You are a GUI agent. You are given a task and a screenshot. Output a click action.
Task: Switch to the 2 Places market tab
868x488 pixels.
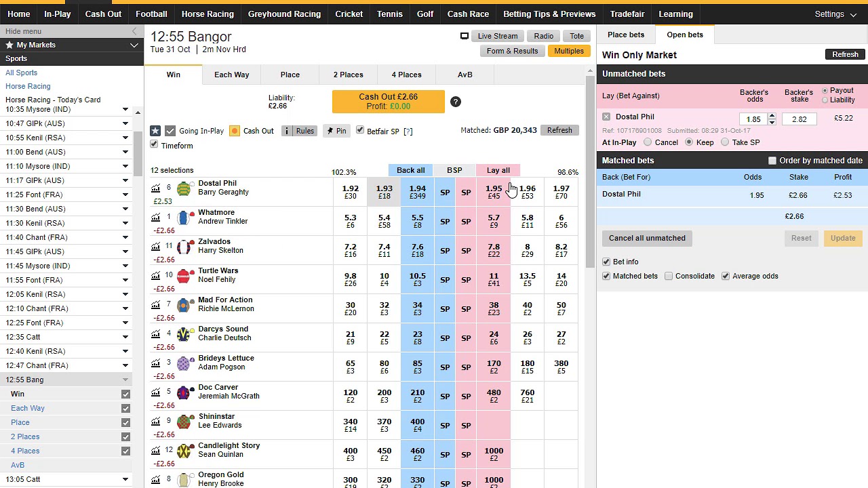pos(348,75)
